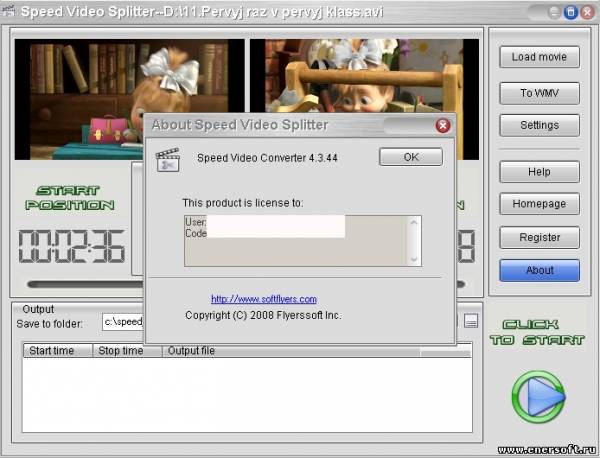This screenshot has height=458, width=600.
Task: Click the User line in the license box
Action: point(196,222)
